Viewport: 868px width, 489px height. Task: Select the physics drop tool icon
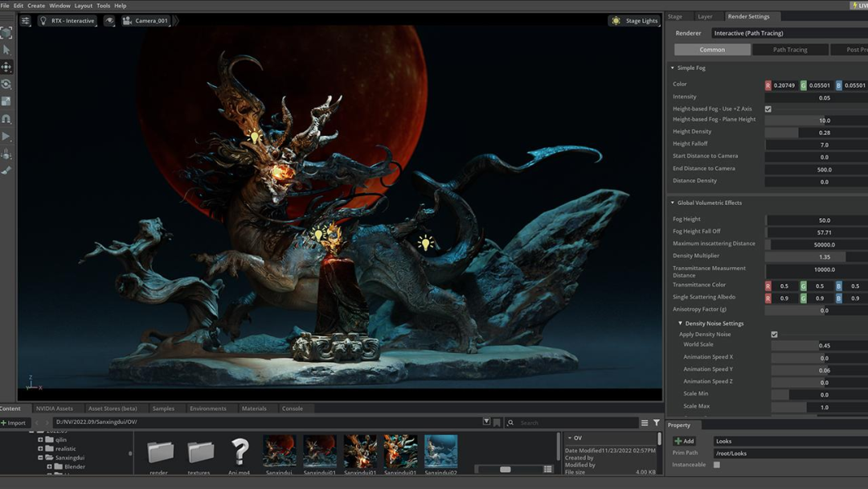coord(6,154)
